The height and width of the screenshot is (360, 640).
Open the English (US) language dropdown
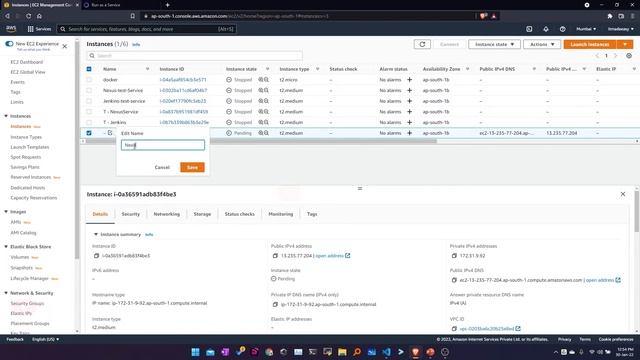45,339
